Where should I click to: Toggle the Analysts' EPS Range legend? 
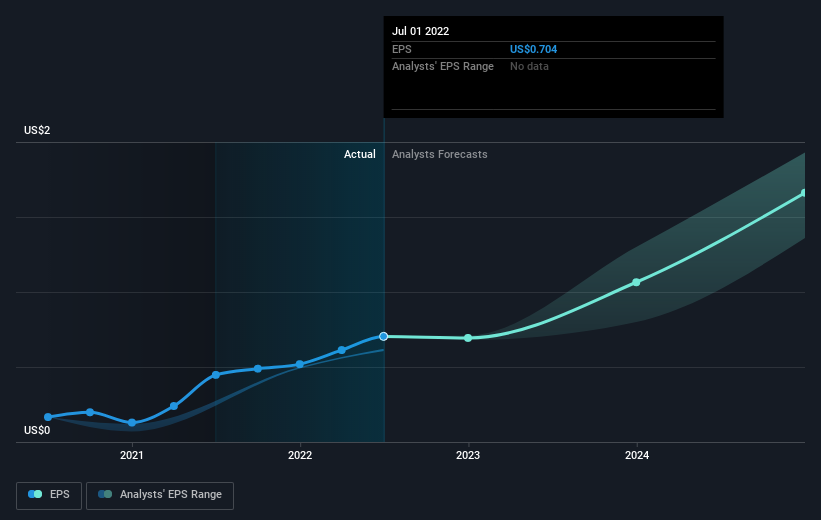160,495
